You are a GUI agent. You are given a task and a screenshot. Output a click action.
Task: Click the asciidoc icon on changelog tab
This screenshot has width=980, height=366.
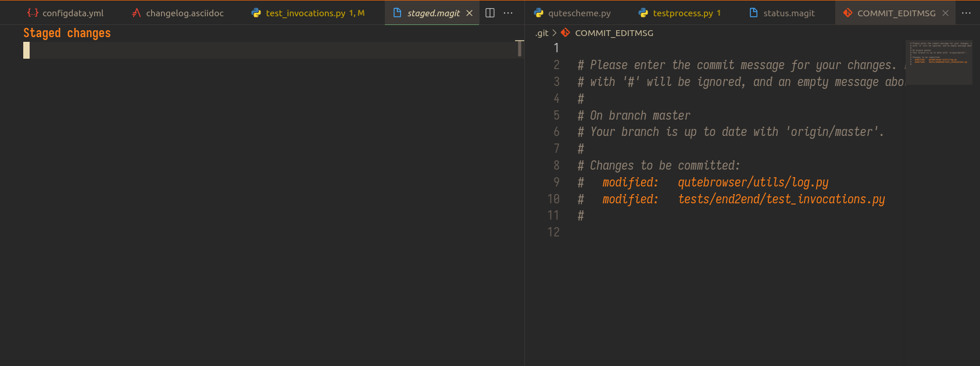[x=137, y=13]
